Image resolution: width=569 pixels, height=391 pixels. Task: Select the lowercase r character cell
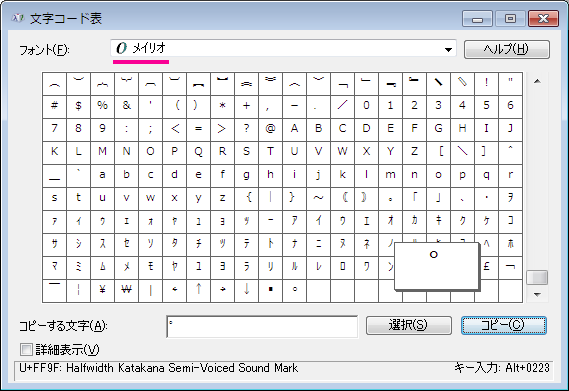(x=510, y=176)
